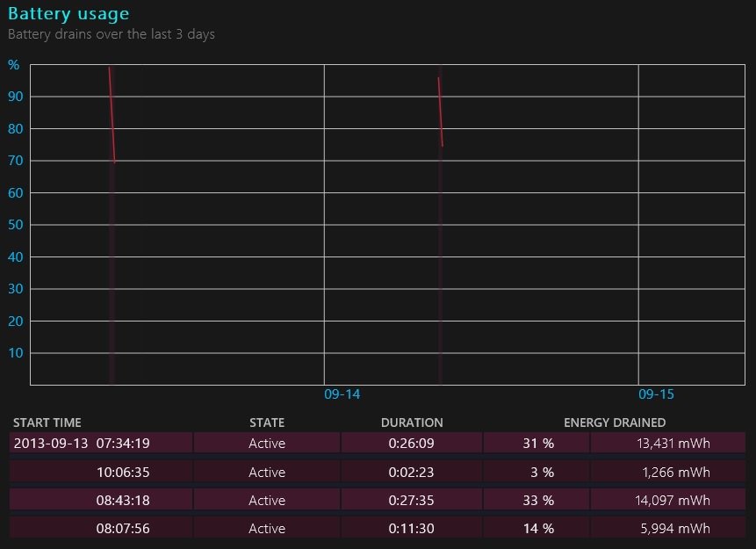Select the date 2013-09-13 in the table

pyautogui.click(x=51, y=444)
